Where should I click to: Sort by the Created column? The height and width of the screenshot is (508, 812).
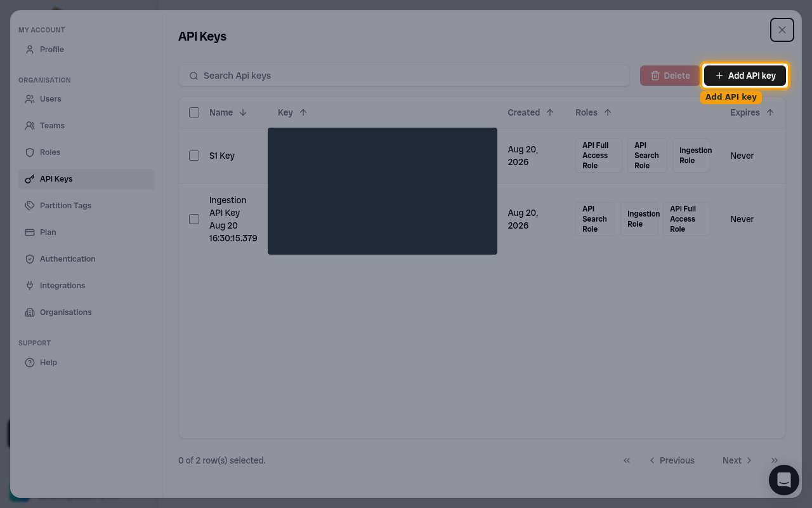[531, 112]
